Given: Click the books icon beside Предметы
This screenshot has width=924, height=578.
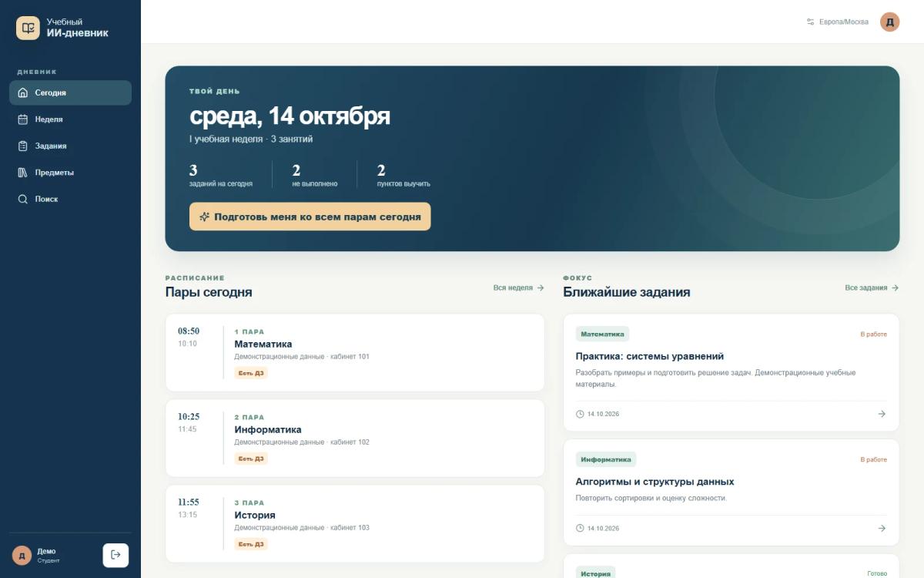Looking at the screenshot, I should [x=22, y=173].
